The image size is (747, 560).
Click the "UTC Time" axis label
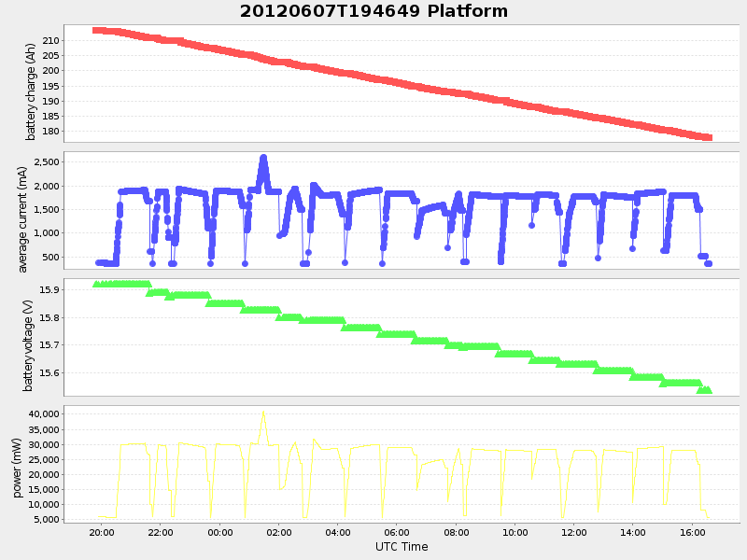click(402, 546)
